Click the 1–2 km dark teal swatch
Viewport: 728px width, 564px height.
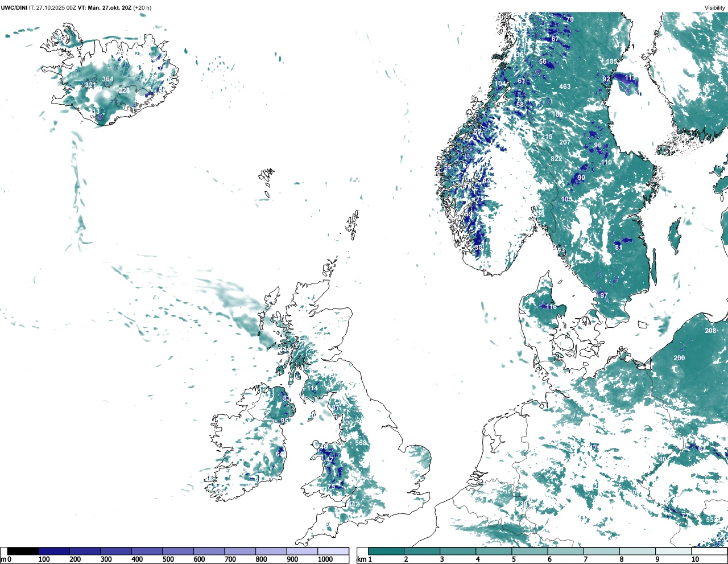[386, 551]
